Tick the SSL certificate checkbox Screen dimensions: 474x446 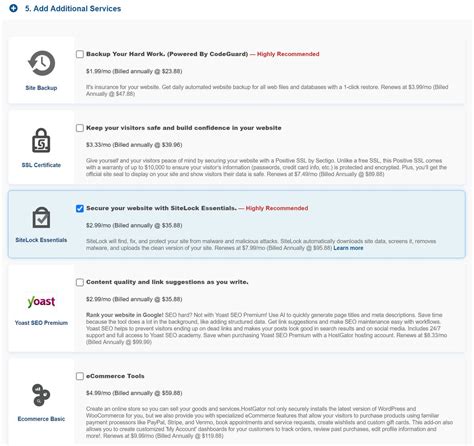[x=80, y=128]
